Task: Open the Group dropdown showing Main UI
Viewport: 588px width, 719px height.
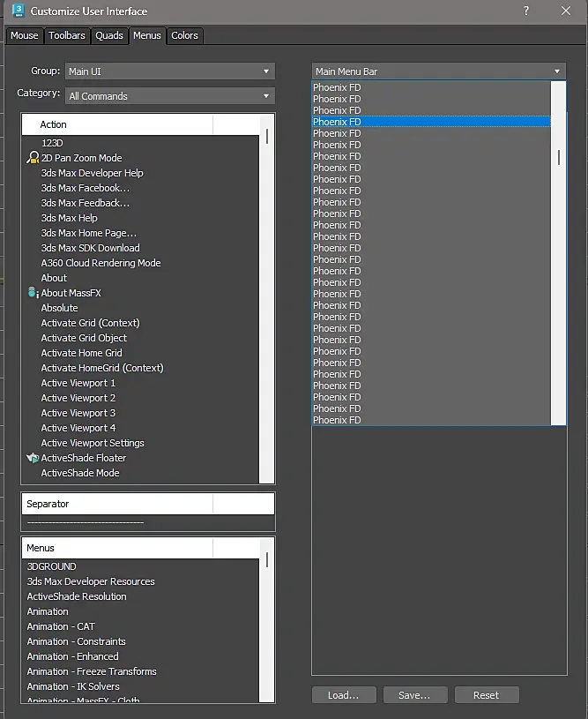Action: [170, 71]
